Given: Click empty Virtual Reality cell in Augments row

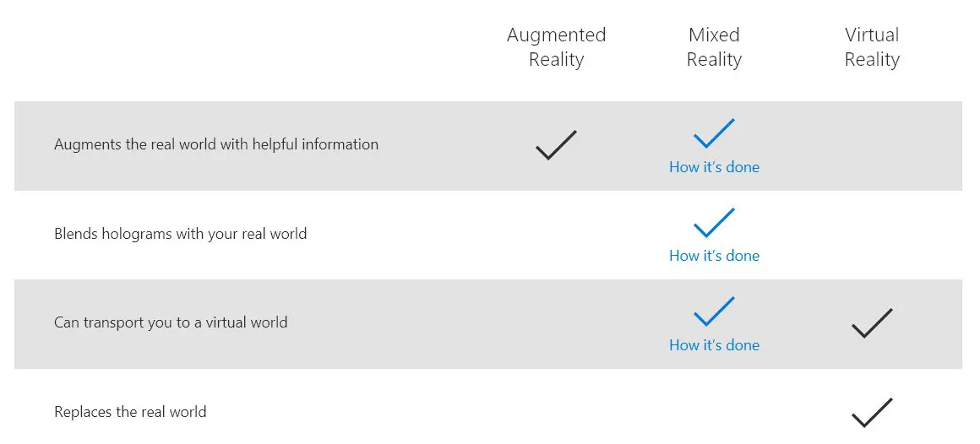Looking at the screenshot, I should 872,145.
